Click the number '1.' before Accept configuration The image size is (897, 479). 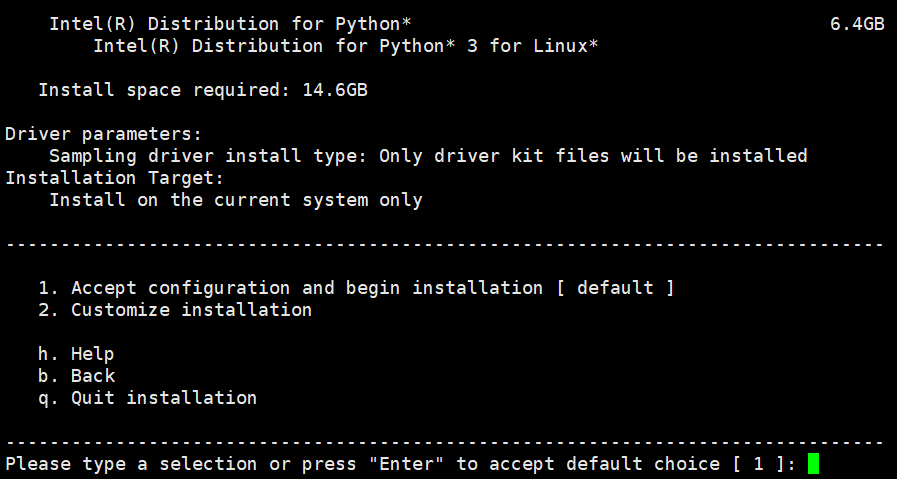coord(49,287)
